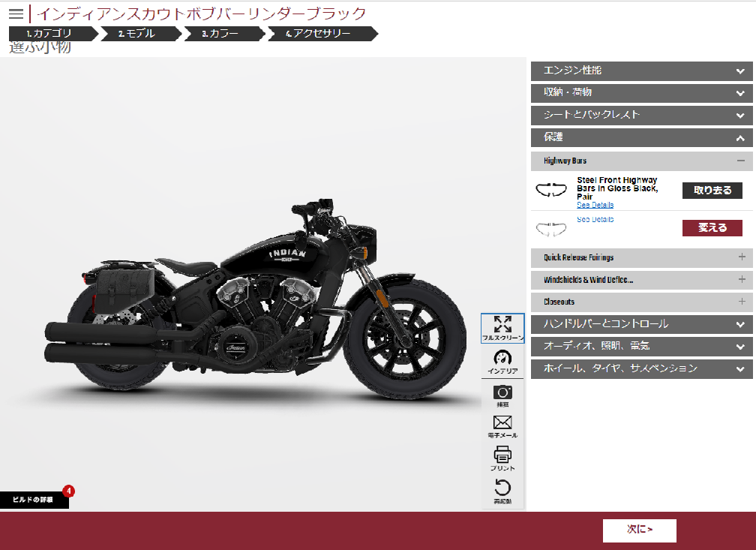The image size is (756, 550).
Task: Expand the ホイール、タイヤ、サスペンション section
Action: [642, 368]
